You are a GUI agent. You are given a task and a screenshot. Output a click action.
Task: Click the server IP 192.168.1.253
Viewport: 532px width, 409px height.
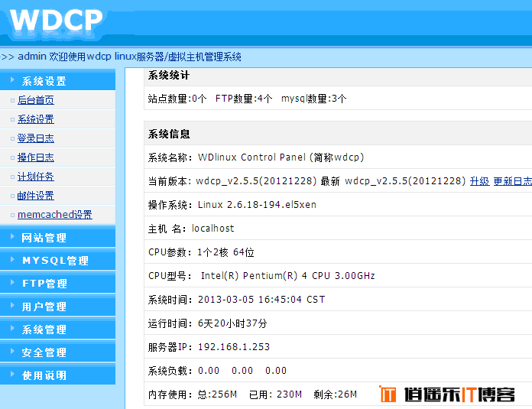click(234, 347)
